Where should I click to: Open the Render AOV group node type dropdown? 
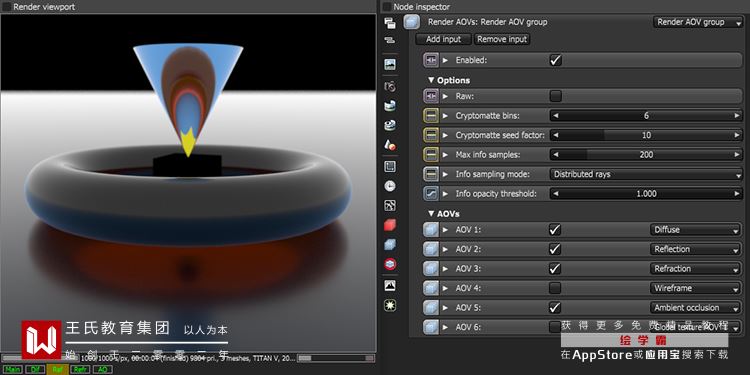point(697,22)
